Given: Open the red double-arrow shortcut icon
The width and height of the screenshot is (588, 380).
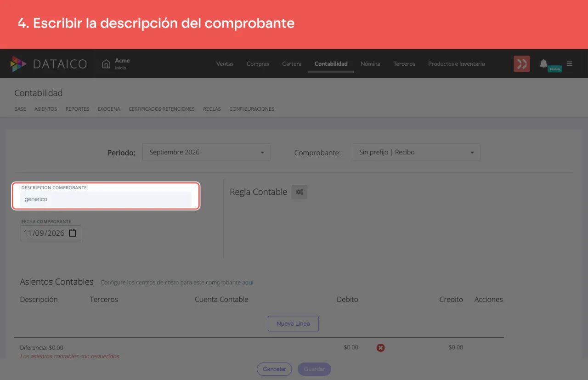Looking at the screenshot, I should (x=522, y=64).
